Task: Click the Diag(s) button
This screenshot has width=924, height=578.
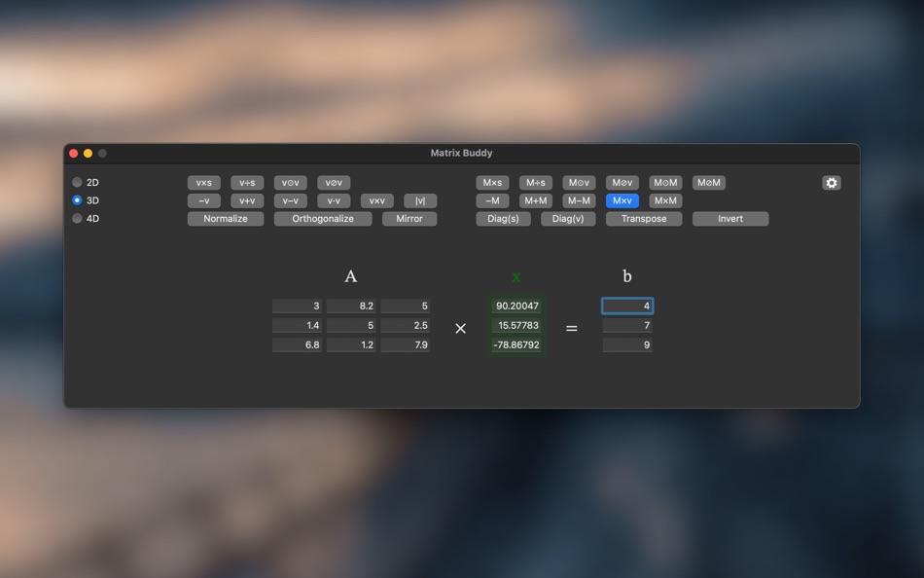Action: click(503, 219)
